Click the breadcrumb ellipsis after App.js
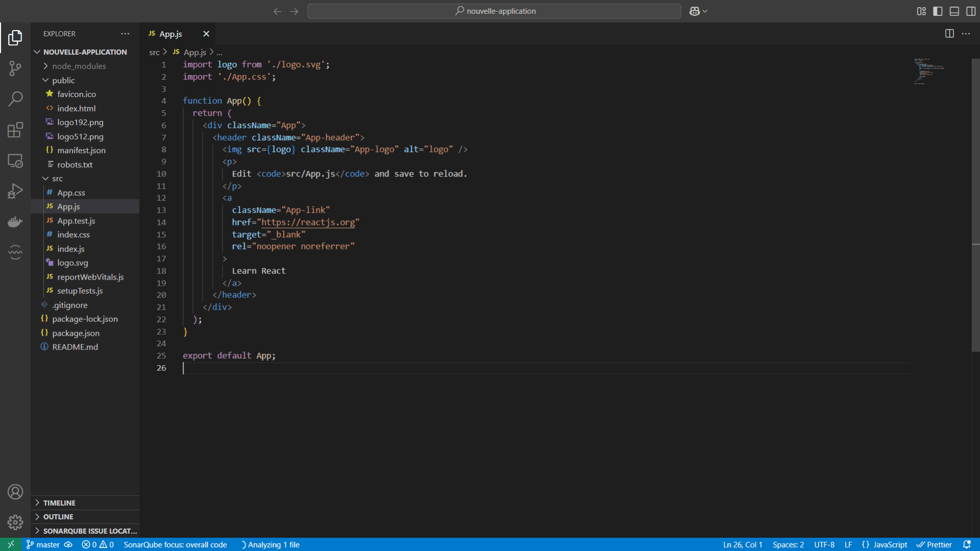 pyautogui.click(x=219, y=53)
